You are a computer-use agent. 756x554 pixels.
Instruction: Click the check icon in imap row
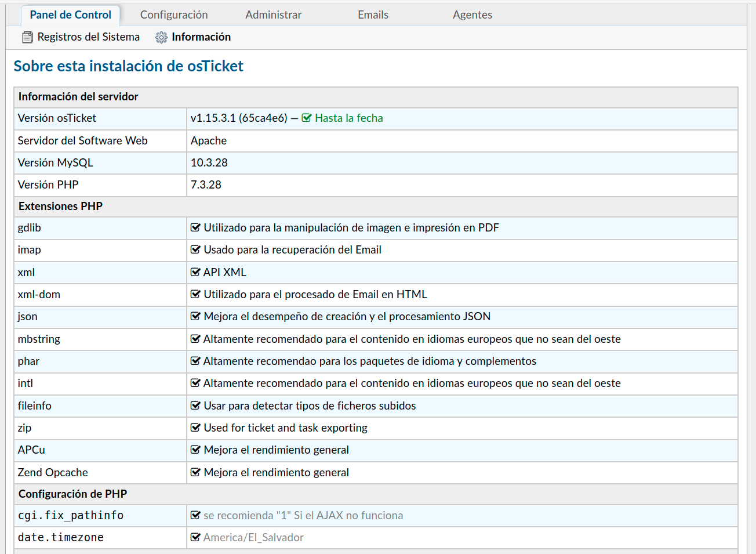(x=195, y=250)
